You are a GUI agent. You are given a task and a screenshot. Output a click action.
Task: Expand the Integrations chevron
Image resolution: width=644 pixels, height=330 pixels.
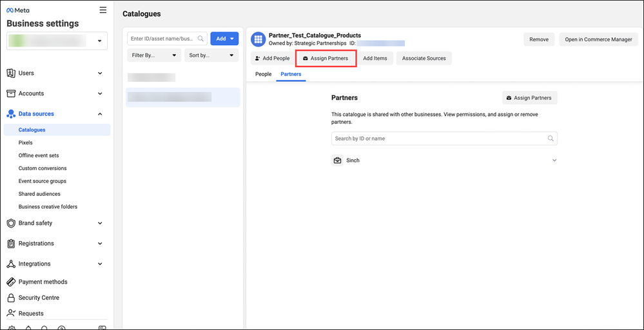(100, 264)
